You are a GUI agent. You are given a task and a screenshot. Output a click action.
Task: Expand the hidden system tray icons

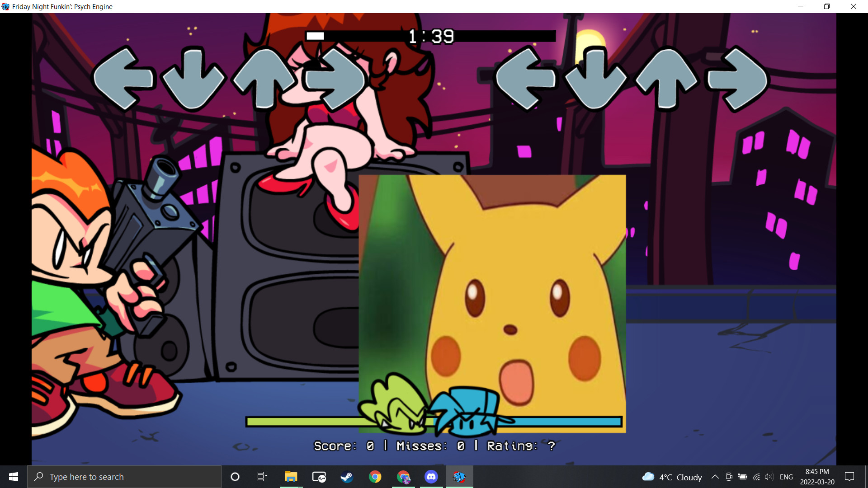715,477
